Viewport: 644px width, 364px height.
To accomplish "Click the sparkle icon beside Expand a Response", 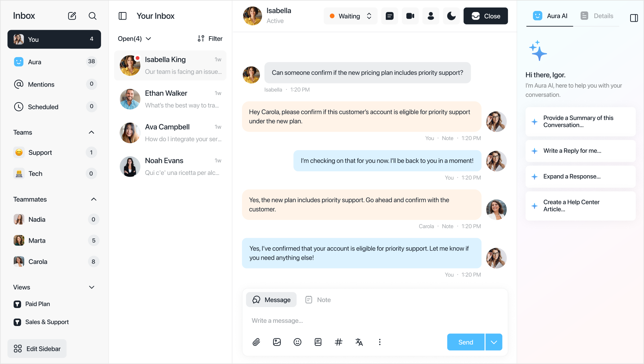I will 534,176.
